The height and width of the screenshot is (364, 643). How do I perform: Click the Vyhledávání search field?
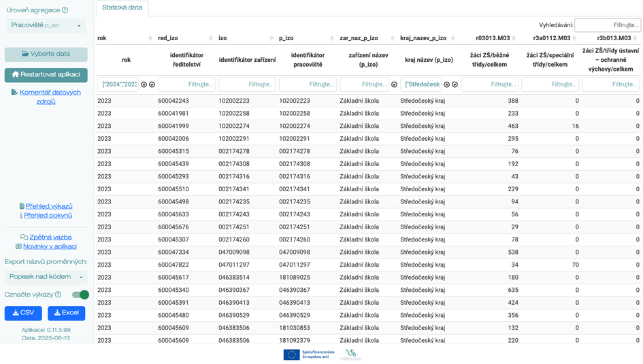point(607,25)
